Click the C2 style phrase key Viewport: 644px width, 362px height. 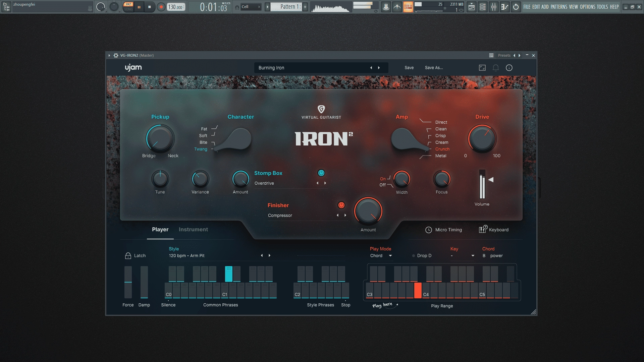pos(297,290)
